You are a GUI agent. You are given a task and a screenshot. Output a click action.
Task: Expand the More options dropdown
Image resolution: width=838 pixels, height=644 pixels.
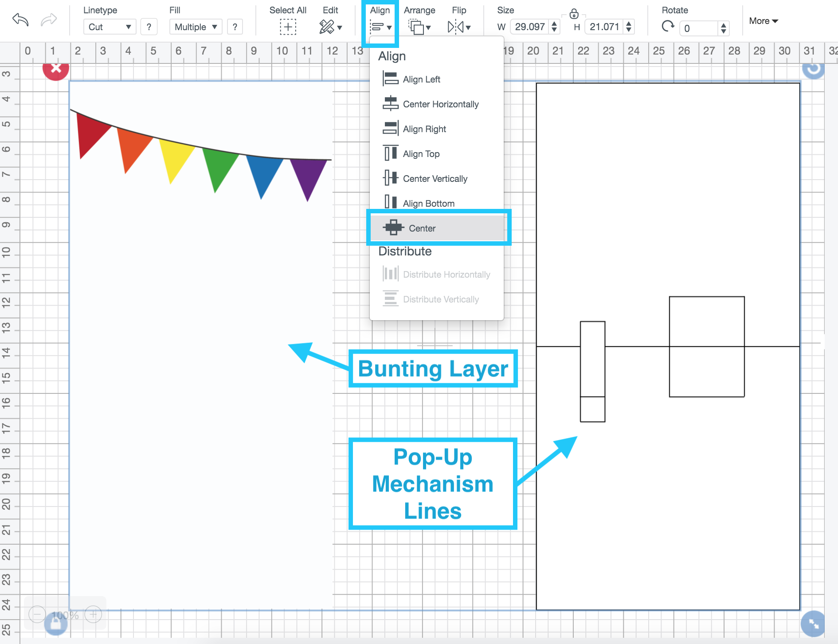[764, 21]
